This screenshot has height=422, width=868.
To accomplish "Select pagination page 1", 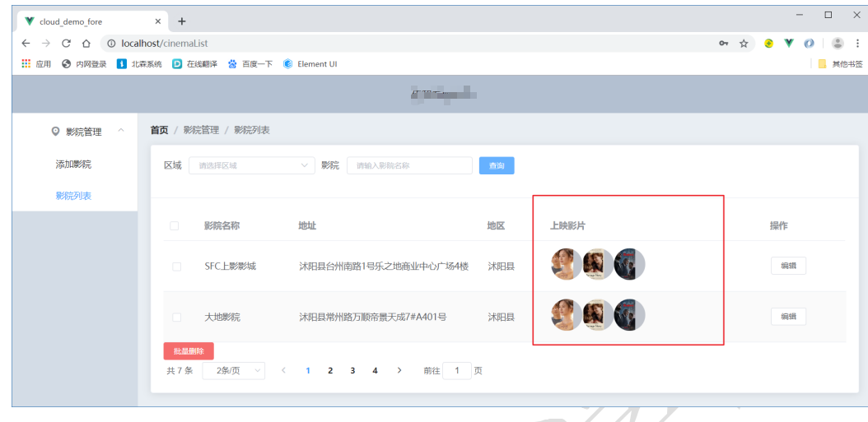I will (308, 370).
